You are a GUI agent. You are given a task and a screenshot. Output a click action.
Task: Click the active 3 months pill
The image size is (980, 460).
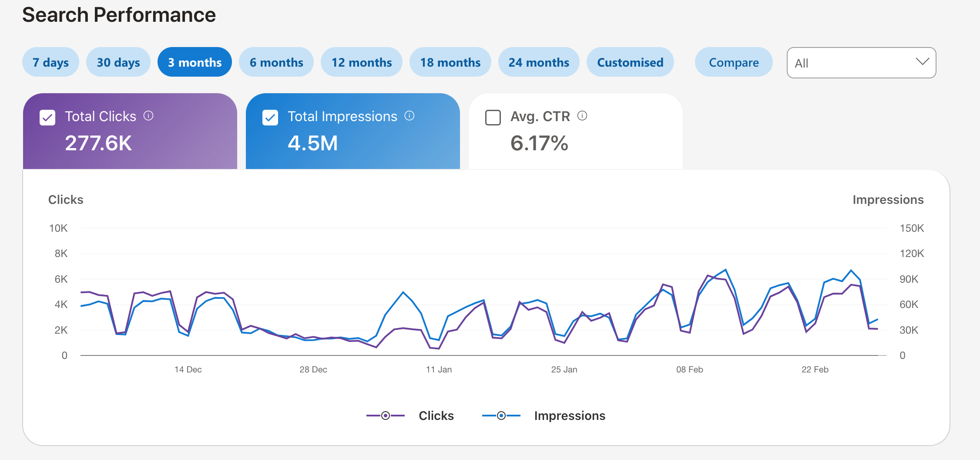[195, 62]
